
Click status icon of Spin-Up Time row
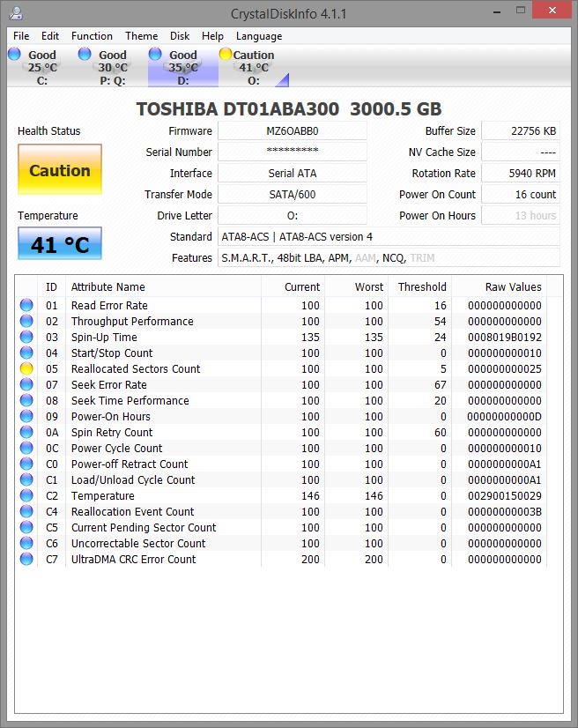pyautogui.click(x=26, y=337)
